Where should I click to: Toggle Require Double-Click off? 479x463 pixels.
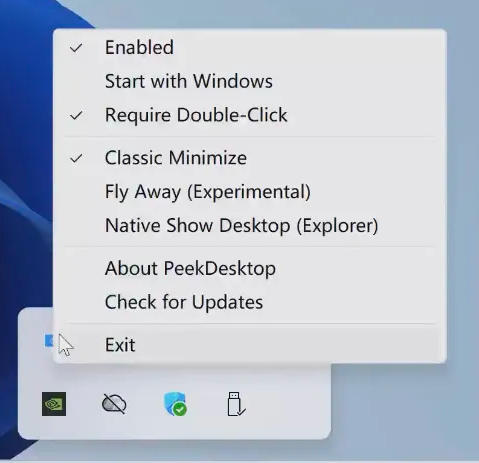(250, 115)
